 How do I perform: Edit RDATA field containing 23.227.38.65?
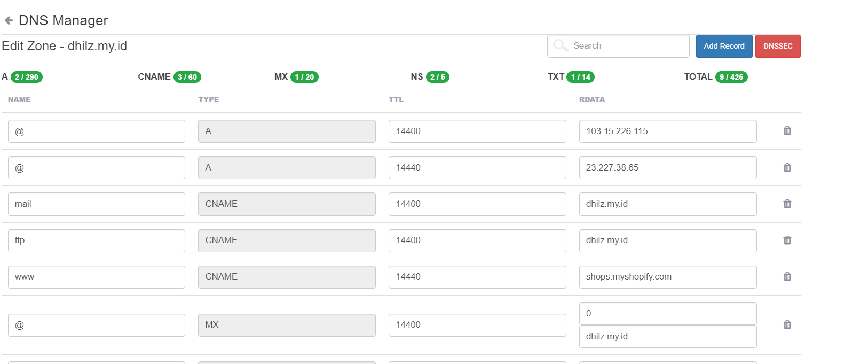point(668,167)
